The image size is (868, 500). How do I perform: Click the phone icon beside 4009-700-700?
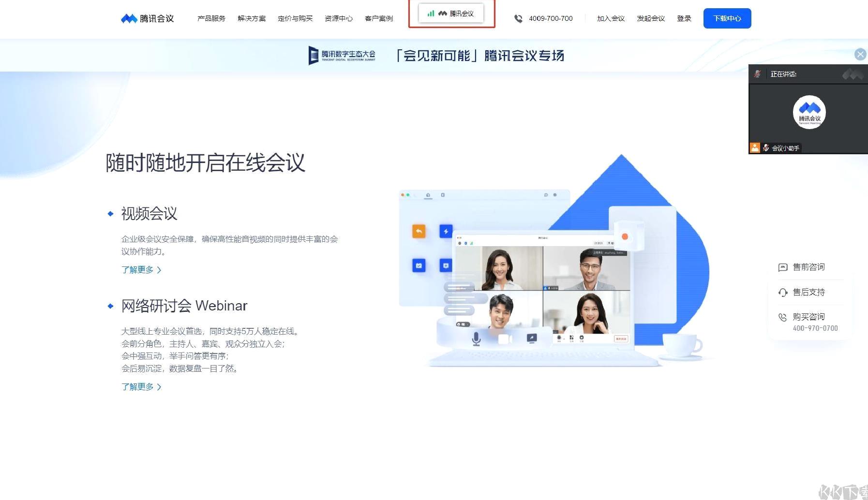point(518,18)
